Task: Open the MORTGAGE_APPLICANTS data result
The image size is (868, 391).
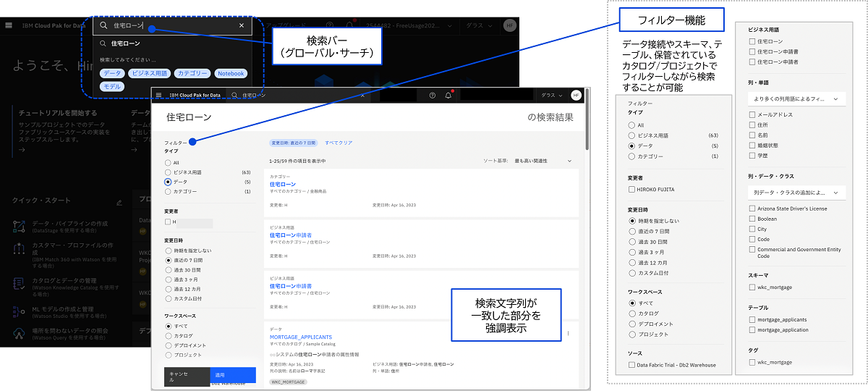Action: point(300,337)
